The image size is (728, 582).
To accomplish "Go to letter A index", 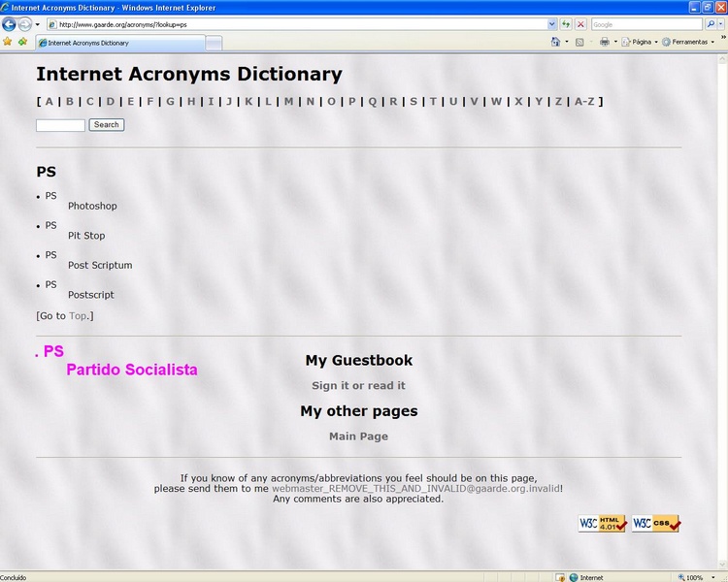I will point(49,101).
